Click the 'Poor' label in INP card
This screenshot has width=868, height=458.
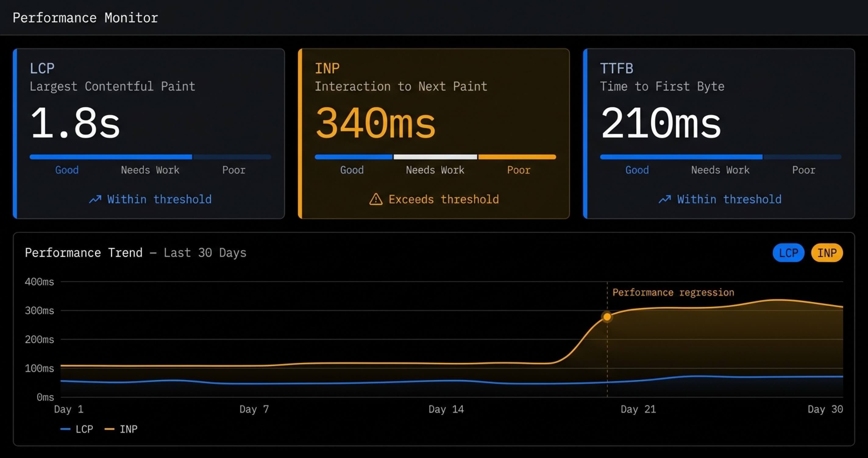click(x=519, y=170)
